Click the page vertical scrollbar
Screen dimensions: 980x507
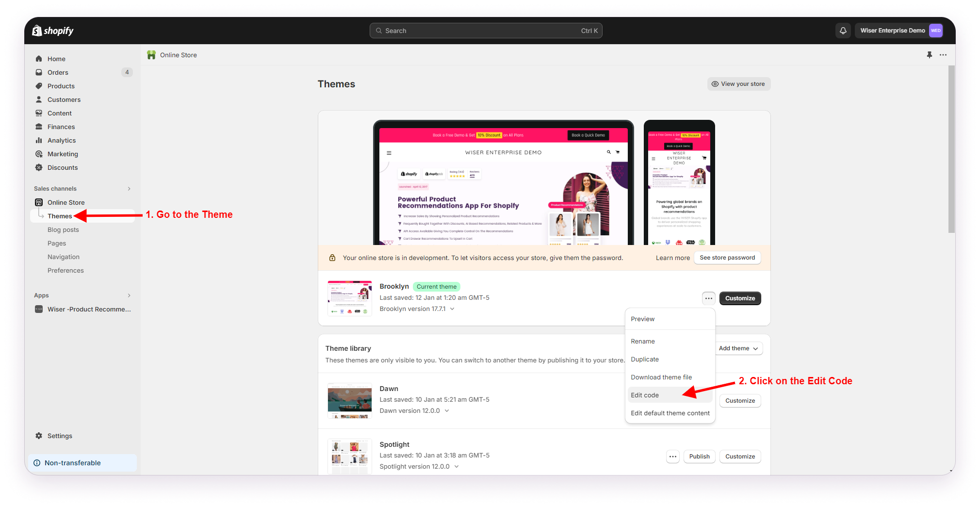click(x=951, y=149)
